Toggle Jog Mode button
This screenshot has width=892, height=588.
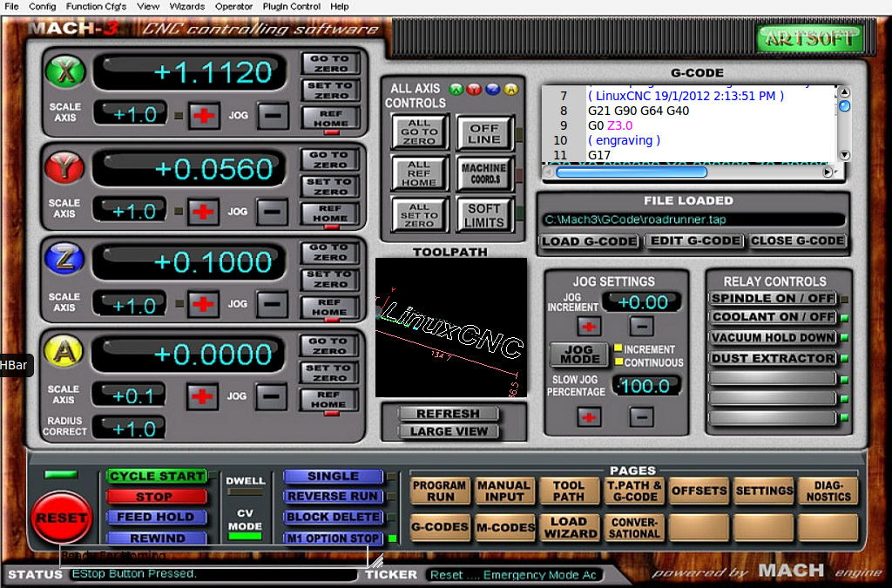(579, 355)
